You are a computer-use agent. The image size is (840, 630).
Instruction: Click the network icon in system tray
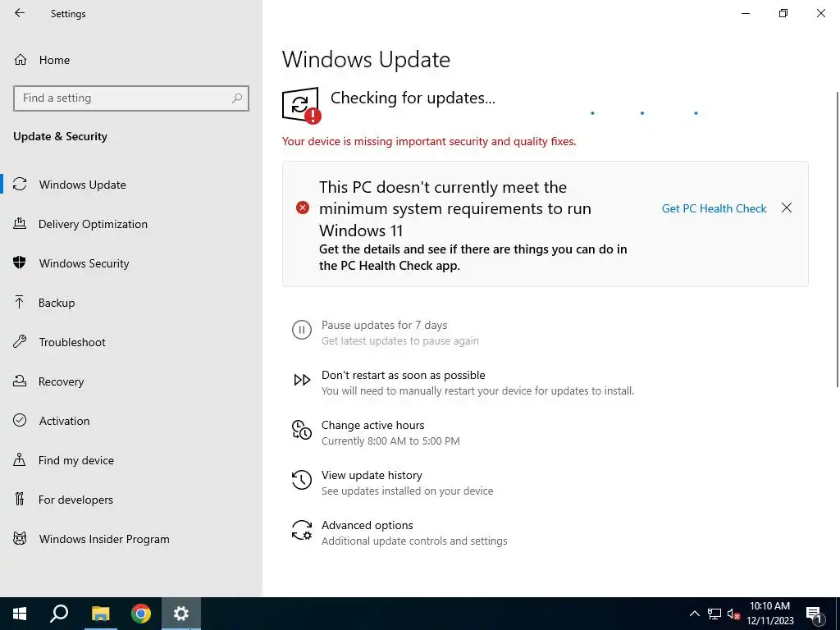tap(714, 614)
